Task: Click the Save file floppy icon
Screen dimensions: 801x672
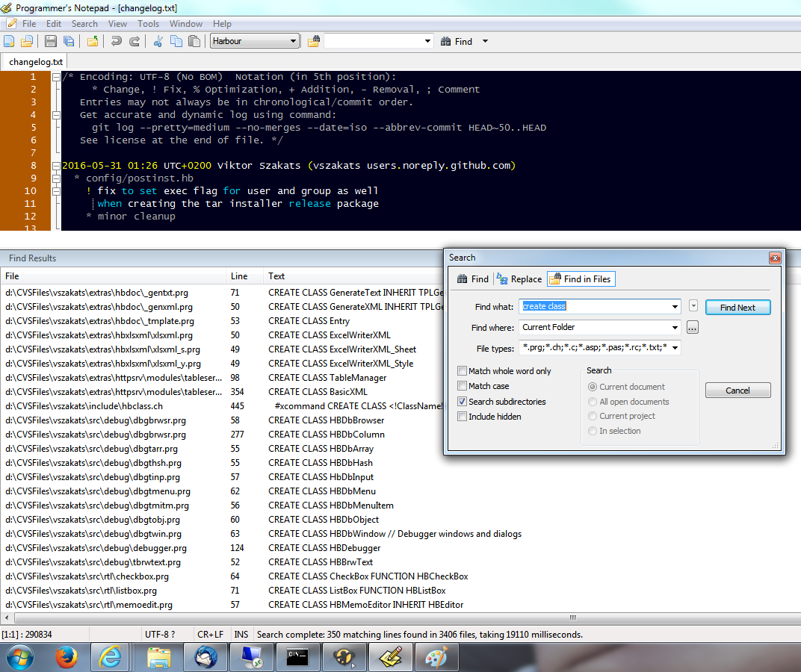Action: click(x=51, y=42)
